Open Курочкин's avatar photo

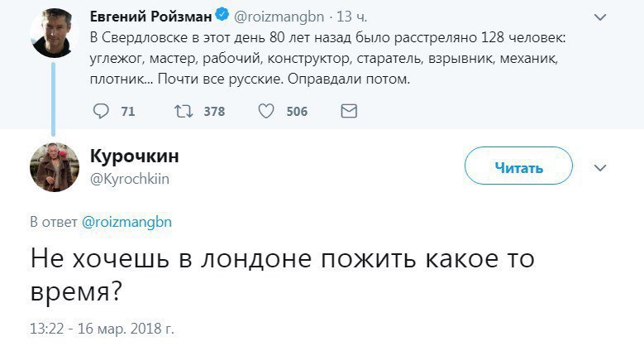point(55,166)
